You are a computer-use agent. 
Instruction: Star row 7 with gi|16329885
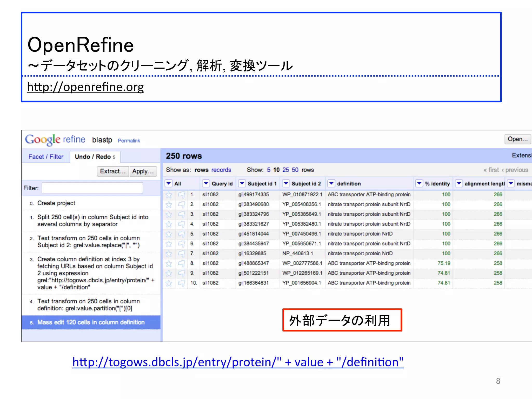tap(169, 254)
